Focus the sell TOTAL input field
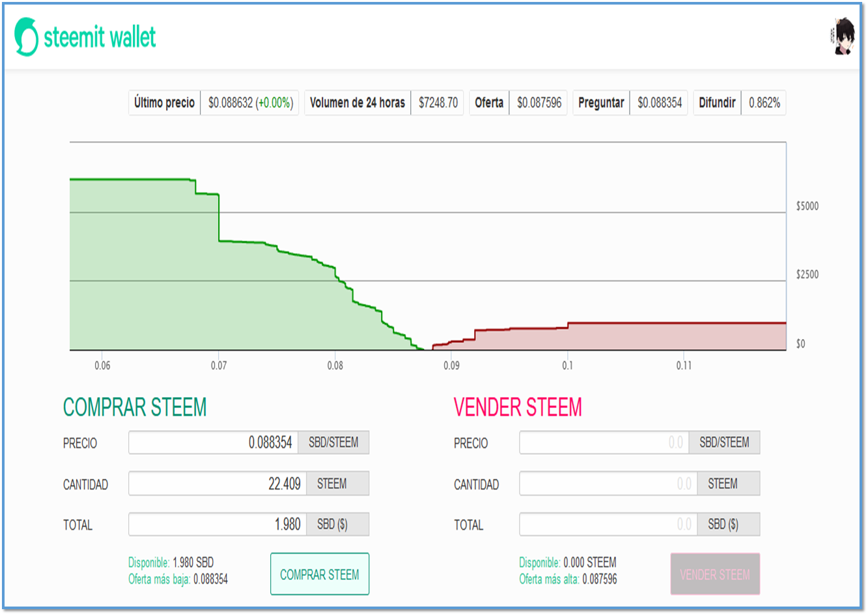 (608, 525)
